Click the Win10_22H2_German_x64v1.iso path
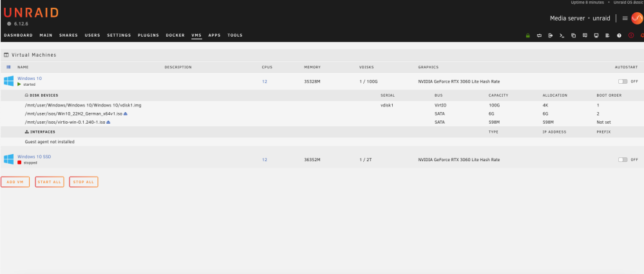Image resolution: width=644 pixels, height=274 pixels. (73, 113)
